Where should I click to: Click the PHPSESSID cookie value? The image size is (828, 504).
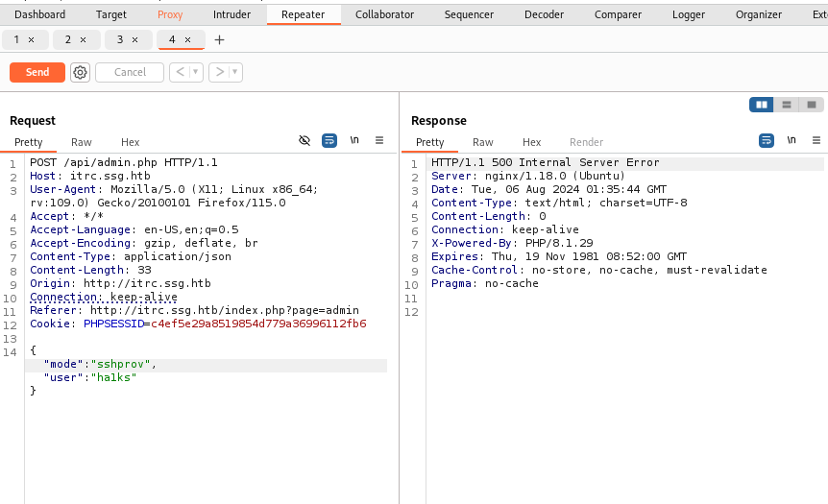(x=258, y=324)
